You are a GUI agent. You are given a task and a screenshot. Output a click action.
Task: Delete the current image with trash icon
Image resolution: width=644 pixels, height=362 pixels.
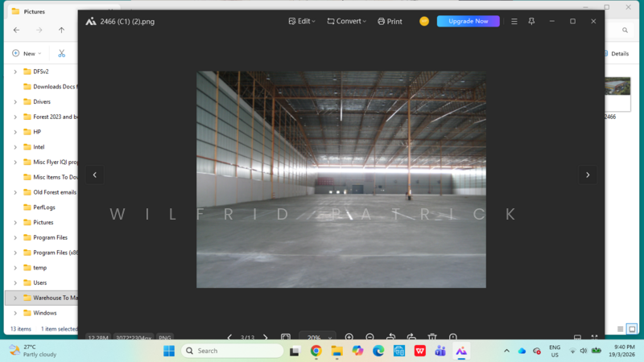click(x=432, y=338)
